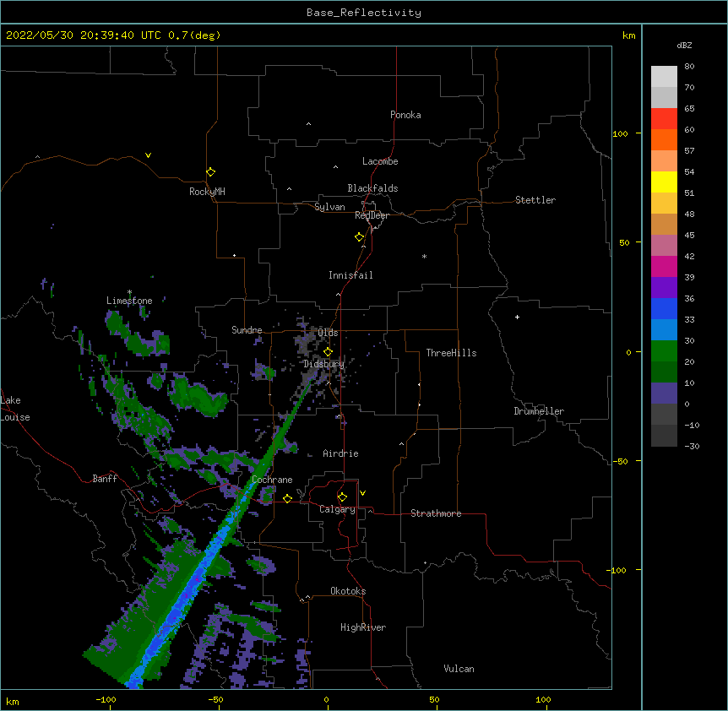Click the Strathmore town label
This screenshot has width=728, height=711.
(x=436, y=513)
